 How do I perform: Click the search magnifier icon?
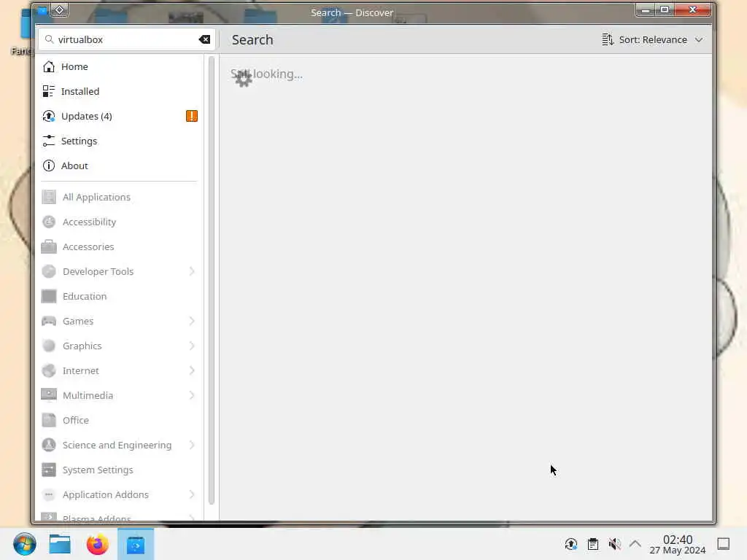tap(49, 39)
